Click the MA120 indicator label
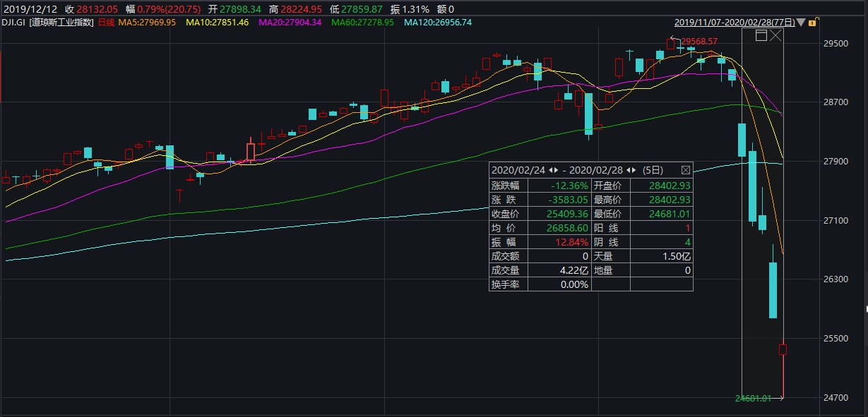The width and height of the screenshot is (868, 417). pyautogui.click(x=438, y=23)
